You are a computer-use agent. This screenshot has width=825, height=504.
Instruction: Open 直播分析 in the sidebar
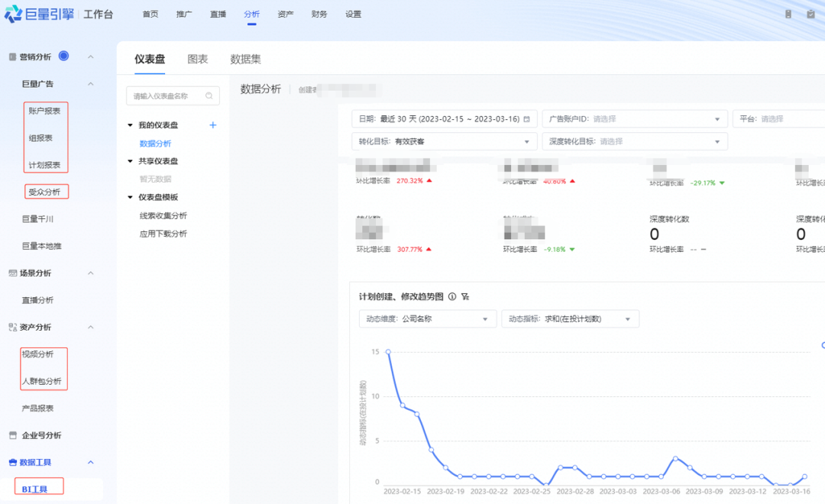point(37,300)
